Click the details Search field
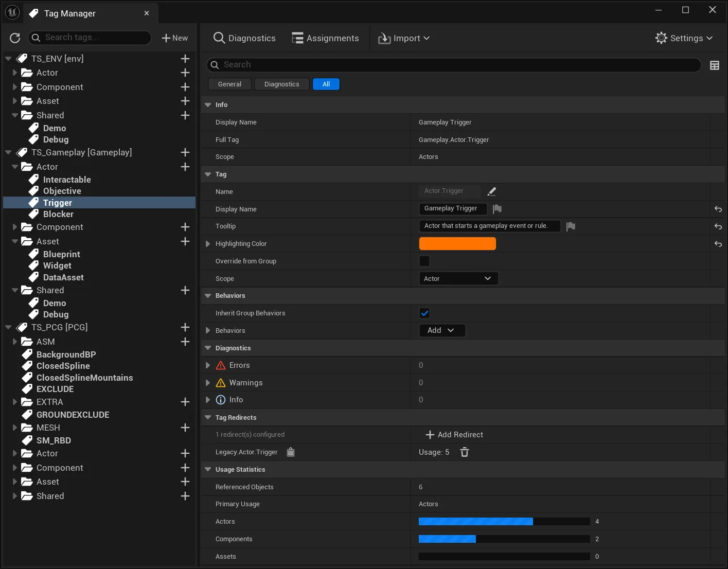This screenshot has width=728, height=569. [454, 65]
